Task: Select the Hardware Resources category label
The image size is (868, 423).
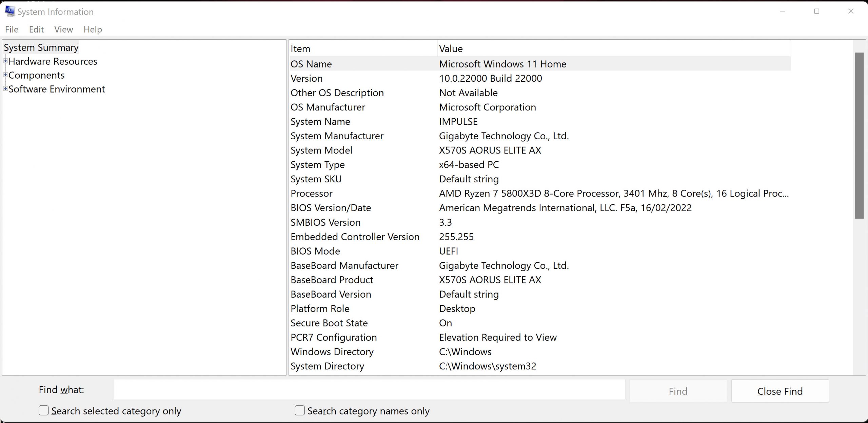Action: click(53, 61)
